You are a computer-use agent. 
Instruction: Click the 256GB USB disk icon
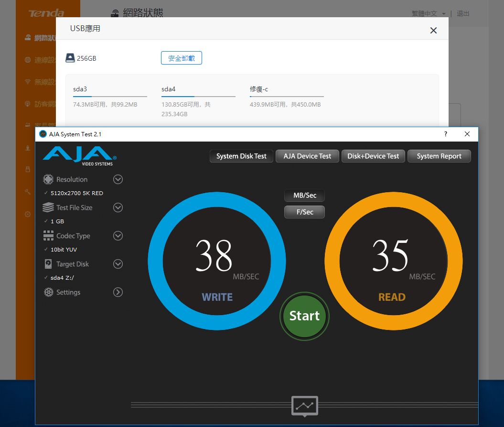point(70,58)
